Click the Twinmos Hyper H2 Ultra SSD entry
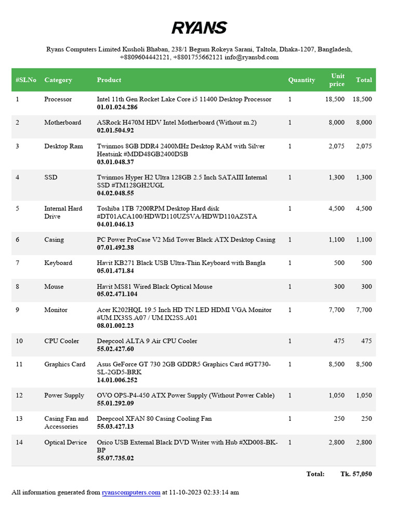The image size is (399, 532). tap(182, 178)
